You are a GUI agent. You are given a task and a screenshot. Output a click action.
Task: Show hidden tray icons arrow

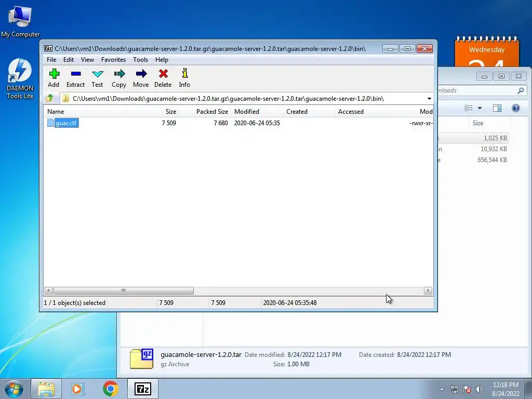pyautogui.click(x=442, y=389)
